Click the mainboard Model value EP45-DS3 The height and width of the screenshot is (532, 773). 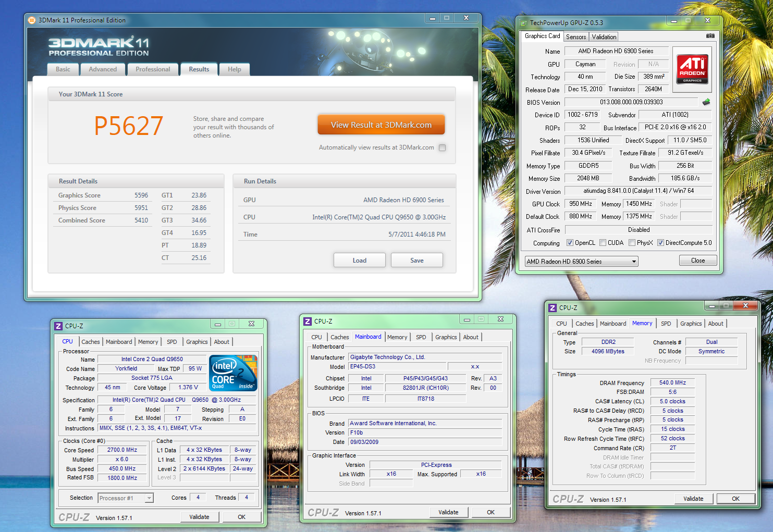(398, 367)
